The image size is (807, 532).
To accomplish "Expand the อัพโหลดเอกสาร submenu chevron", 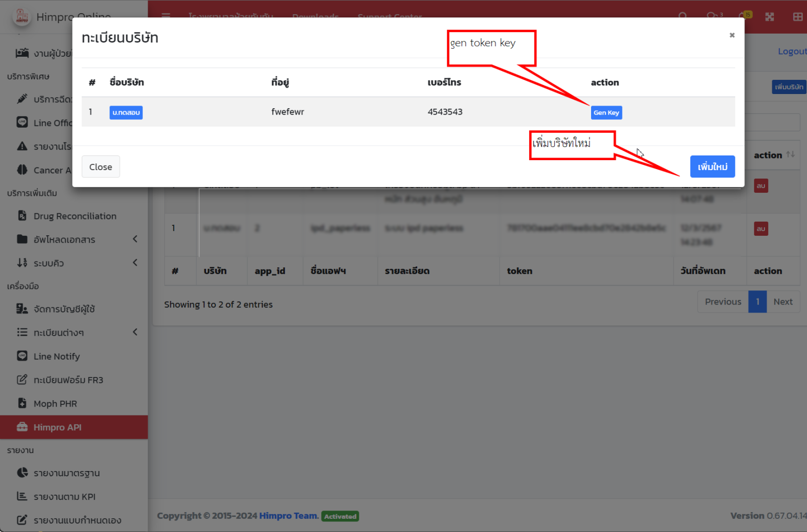I will (x=135, y=239).
